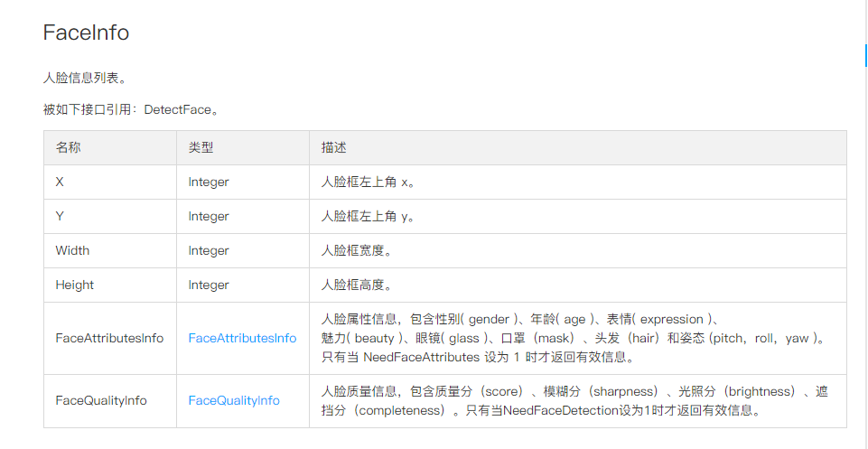Click the 描述 column header
Image resolution: width=868 pixels, height=449 pixels.
(x=333, y=147)
